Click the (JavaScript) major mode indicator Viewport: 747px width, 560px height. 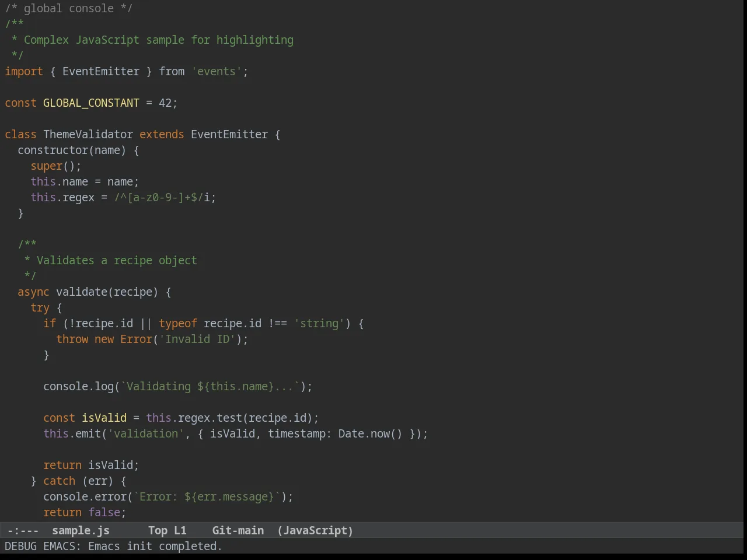315,530
